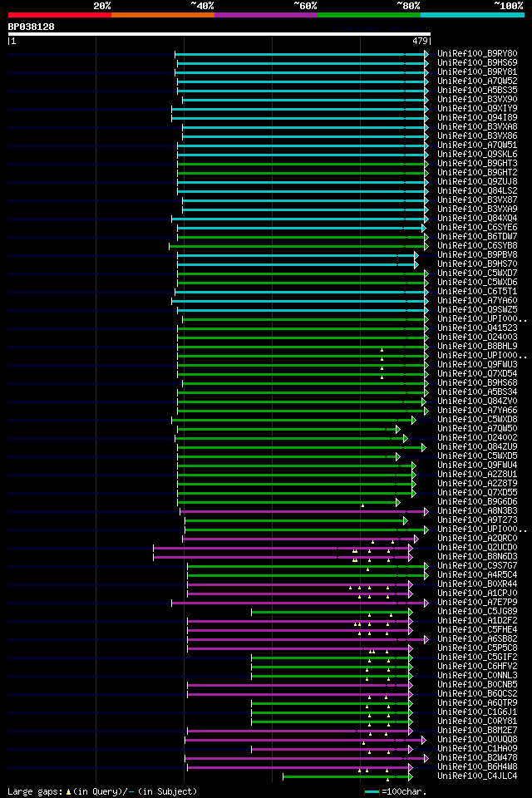532x798 pixels.
Task: Click UniRef100_Q9FWU4 label
Action: click(477, 465)
